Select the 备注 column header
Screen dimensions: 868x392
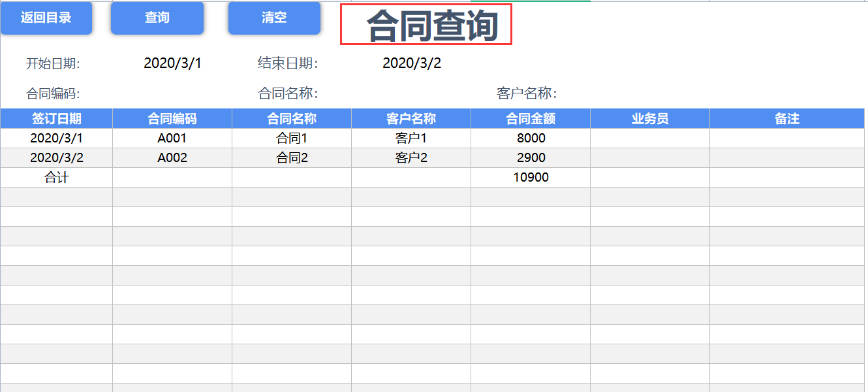pyautogui.click(x=786, y=118)
